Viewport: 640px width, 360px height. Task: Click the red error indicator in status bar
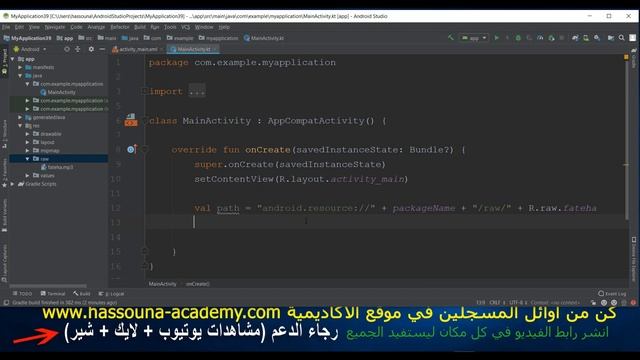pos(633,302)
